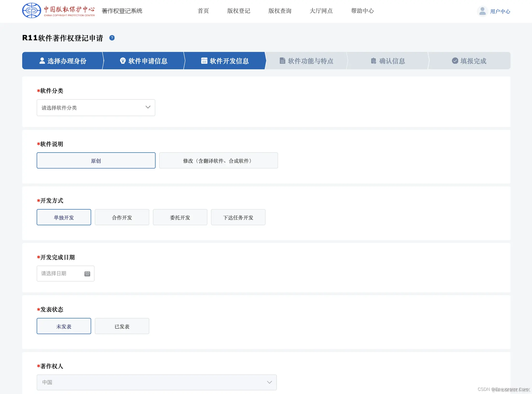Select 已发表 publication status
Screen dimensions: 532x394
[122, 326]
